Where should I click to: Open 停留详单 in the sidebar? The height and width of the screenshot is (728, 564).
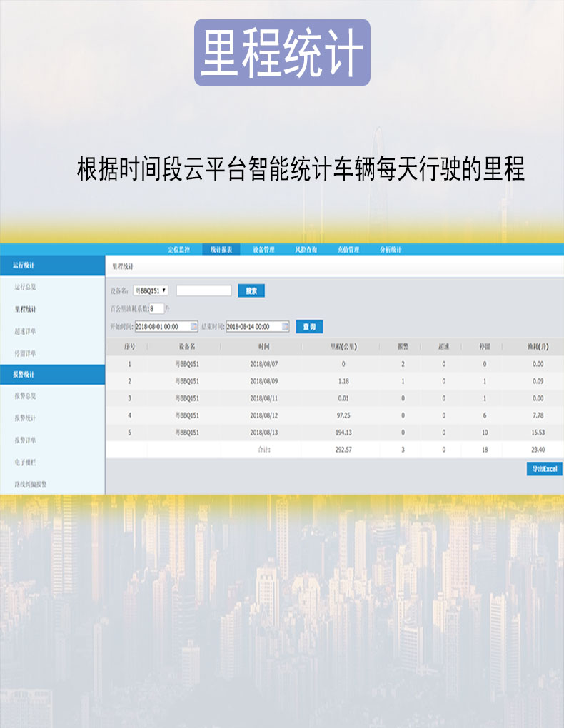[25, 353]
